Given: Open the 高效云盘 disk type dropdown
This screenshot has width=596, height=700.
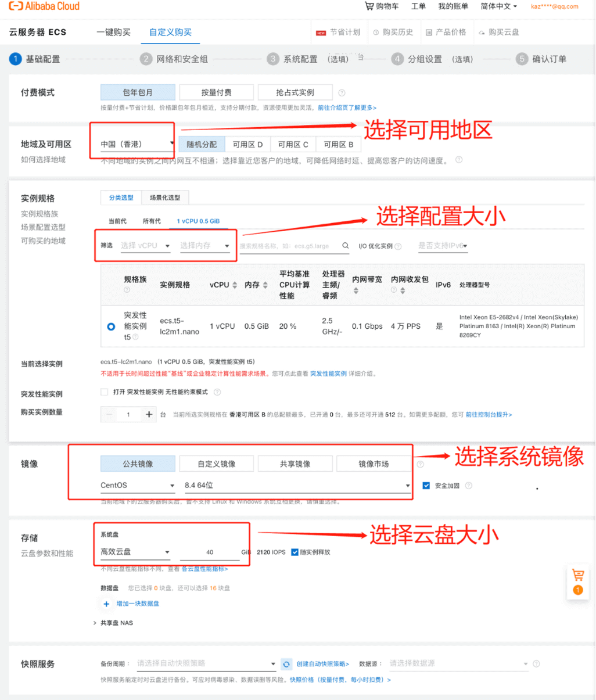Looking at the screenshot, I should pyautogui.click(x=135, y=552).
